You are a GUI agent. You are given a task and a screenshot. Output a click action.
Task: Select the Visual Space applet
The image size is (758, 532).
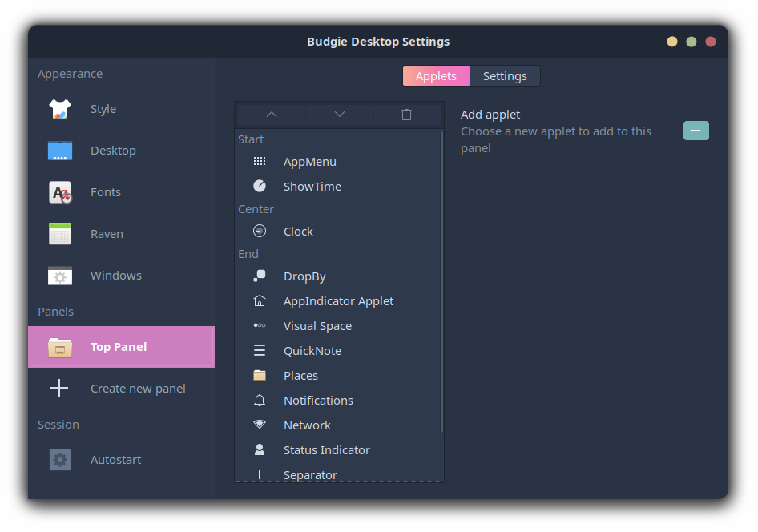click(x=317, y=326)
